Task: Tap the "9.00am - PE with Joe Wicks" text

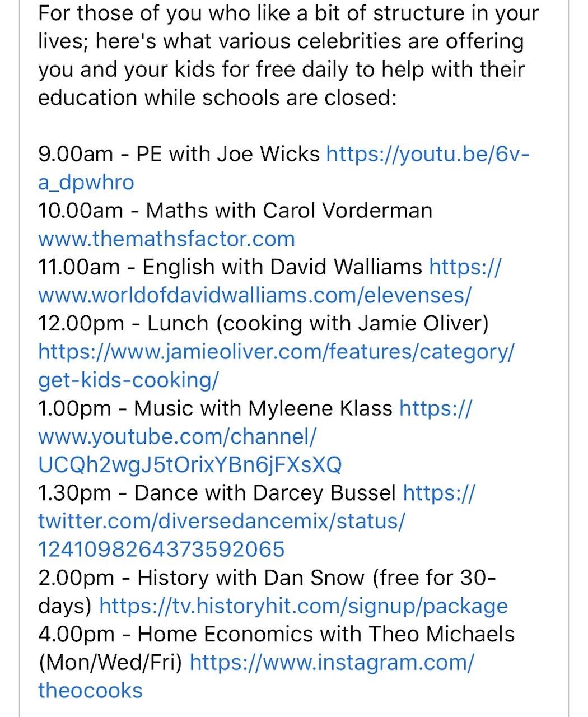Action: click(179, 154)
